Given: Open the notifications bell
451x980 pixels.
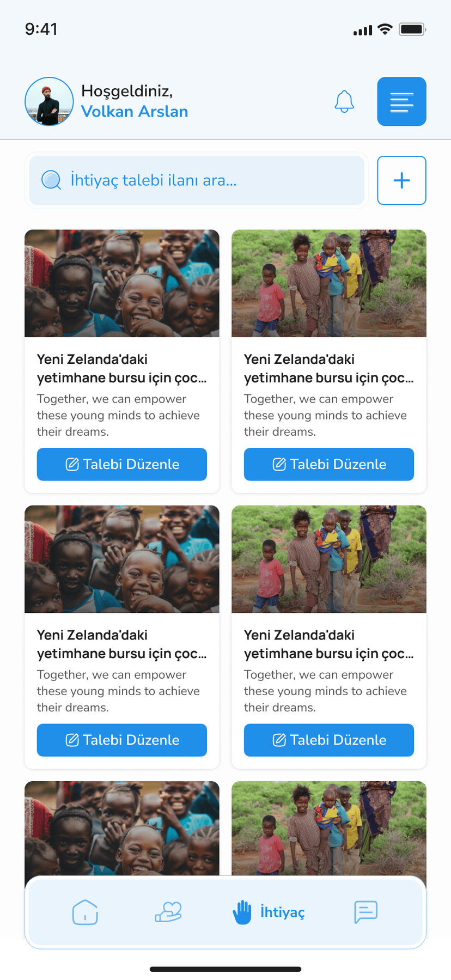Looking at the screenshot, I should pos(344,102).
